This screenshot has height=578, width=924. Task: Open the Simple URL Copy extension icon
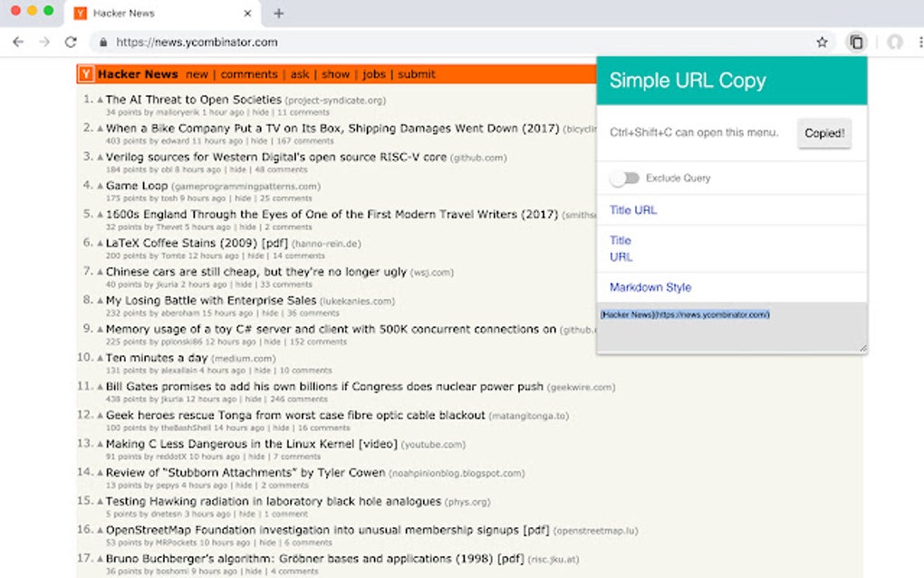857,42
